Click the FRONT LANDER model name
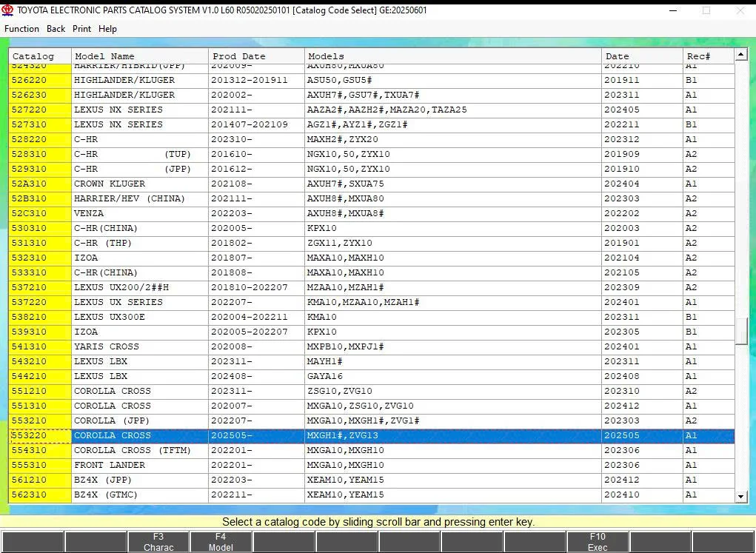This screenshot has width=756, height=553. coord(110,465)
